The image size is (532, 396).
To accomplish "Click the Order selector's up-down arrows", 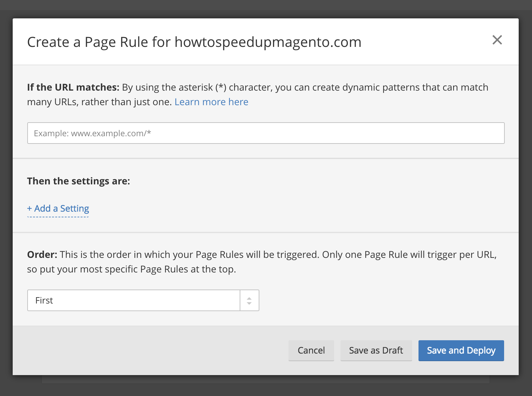I will coord(249,300).
